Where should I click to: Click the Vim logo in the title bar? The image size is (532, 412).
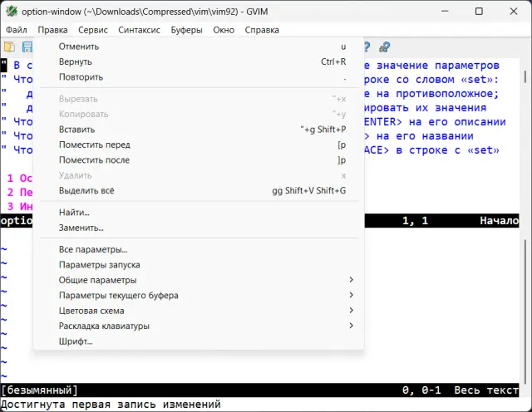[x=12, y=12]
